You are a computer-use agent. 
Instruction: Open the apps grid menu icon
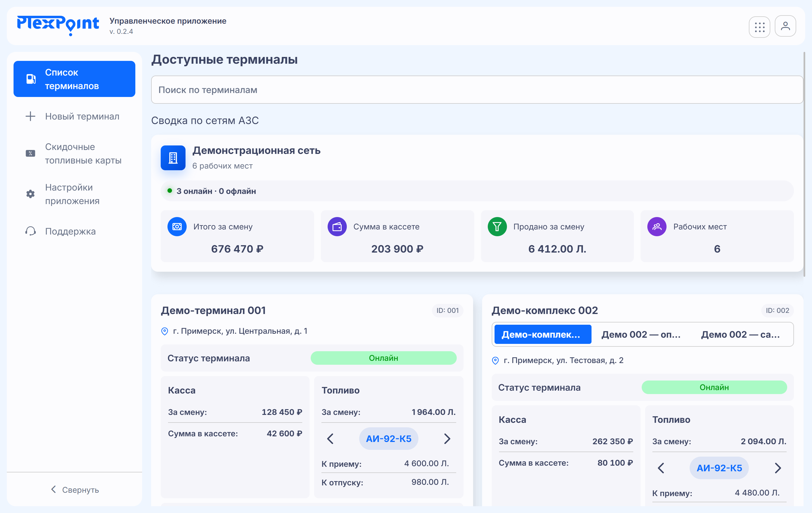click(759, 27)
